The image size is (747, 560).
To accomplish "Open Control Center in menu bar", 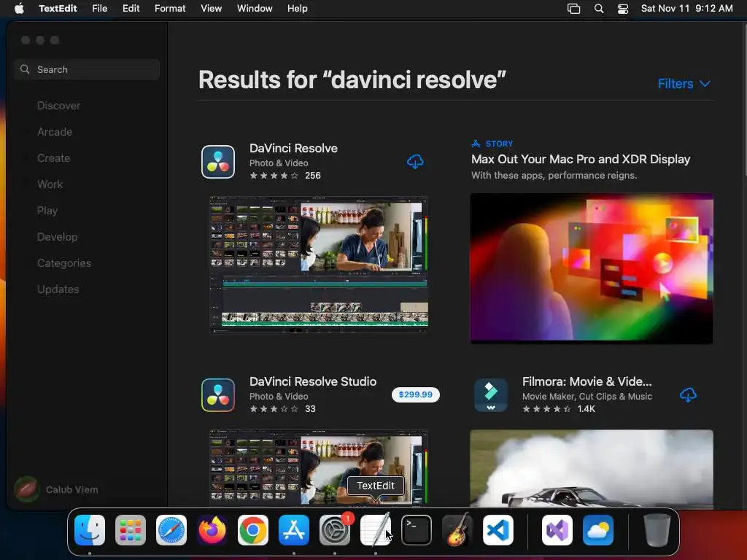I will coord(623,9).
